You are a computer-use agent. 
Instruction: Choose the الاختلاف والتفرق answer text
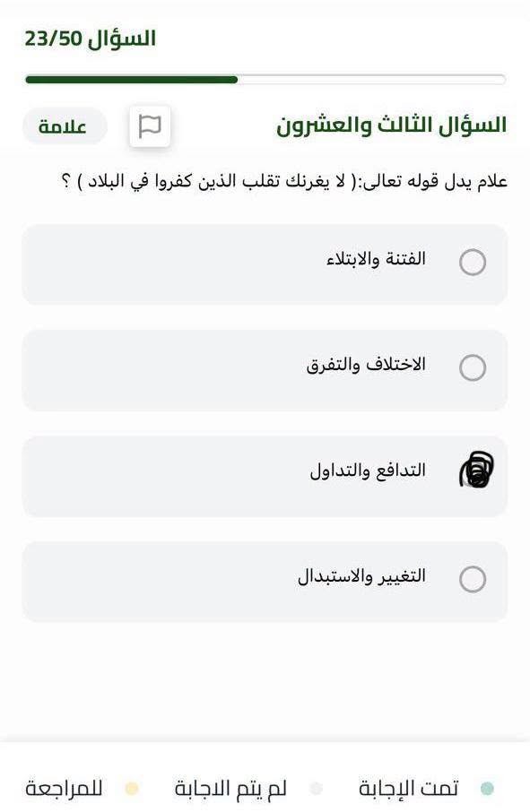tap(366, 365)
